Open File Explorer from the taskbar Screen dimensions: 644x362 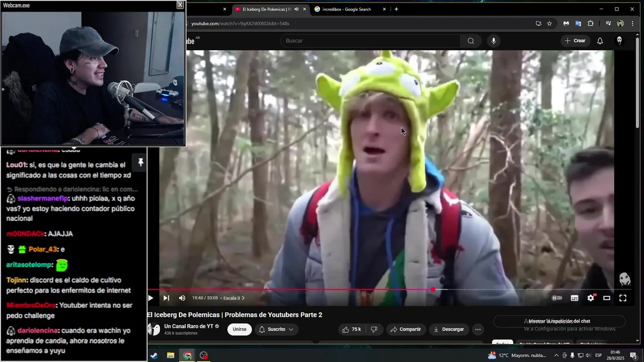(x=171, y=355)
